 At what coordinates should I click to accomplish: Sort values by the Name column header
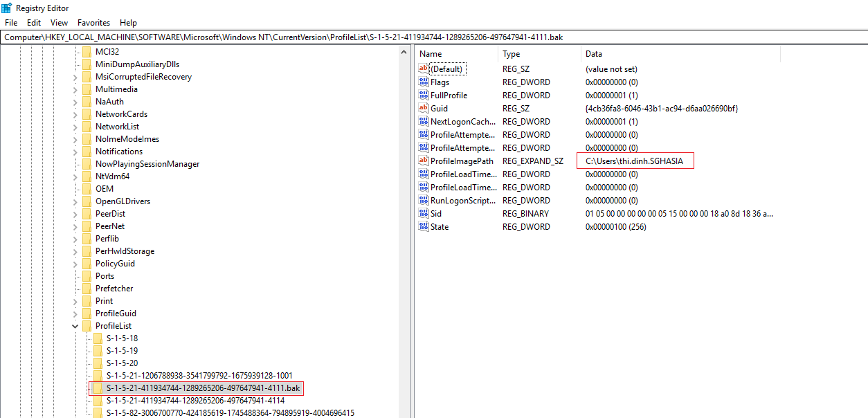457,54
